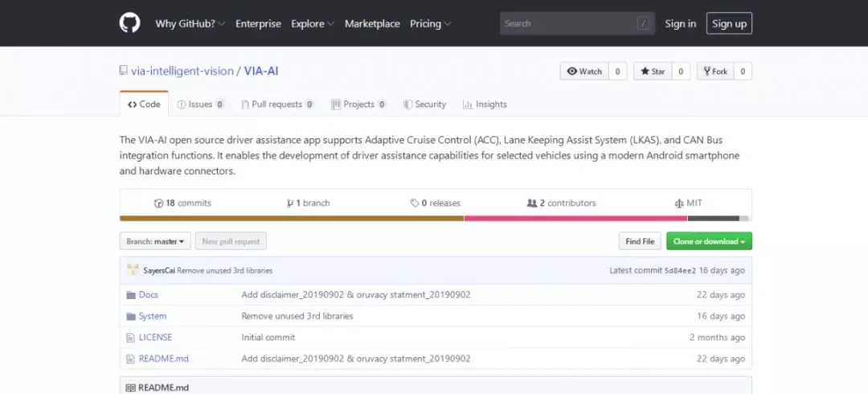Screen dimensions: 868x394
Task: Open latest commit message Remove unused 3rd libraries
Action: coord(225,270)
